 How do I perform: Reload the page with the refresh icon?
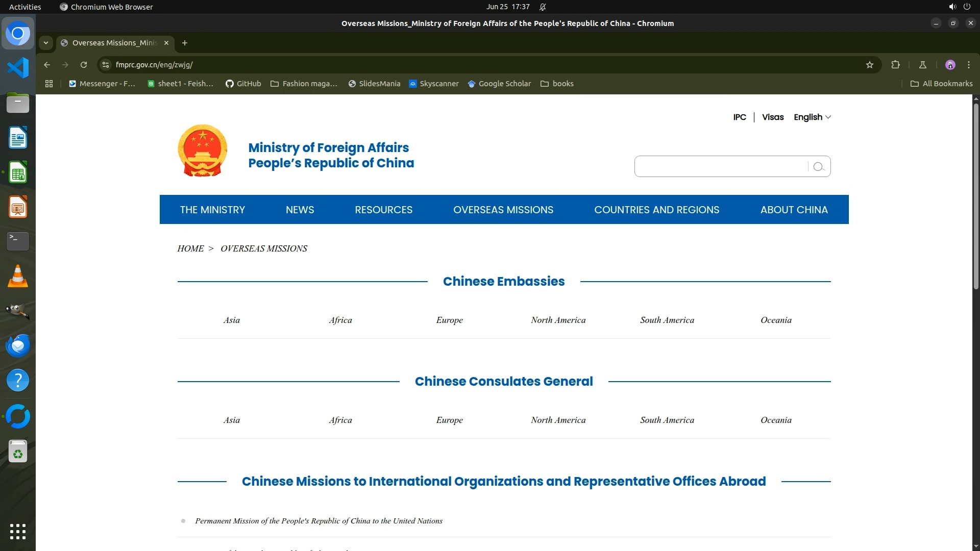[x=84, y=65]
